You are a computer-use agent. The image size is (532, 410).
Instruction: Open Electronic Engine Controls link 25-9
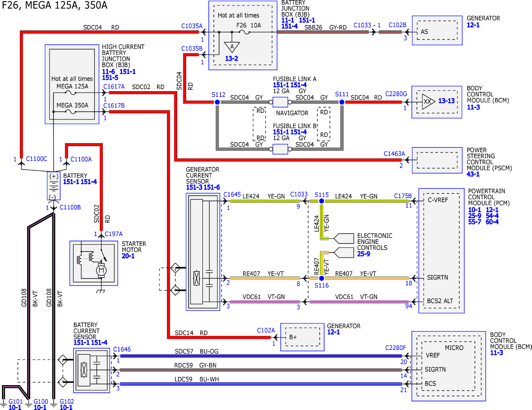click(x=363, y=254)
